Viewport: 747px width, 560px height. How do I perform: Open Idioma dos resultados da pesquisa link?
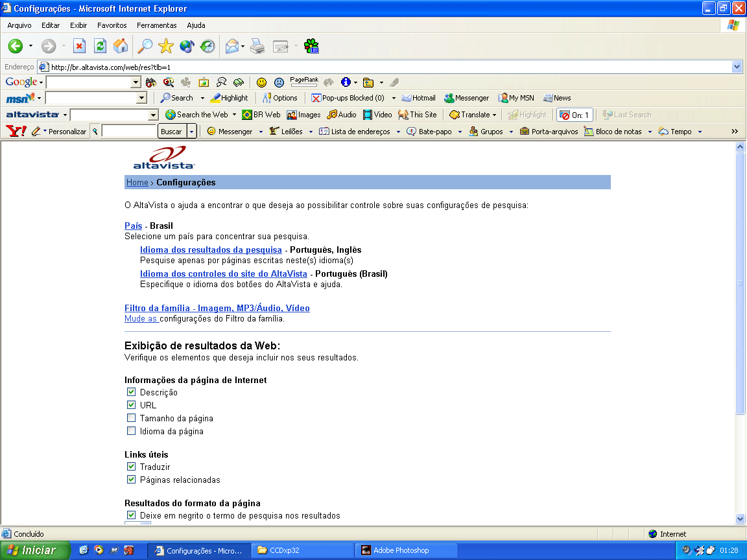[x=211, y=250]
